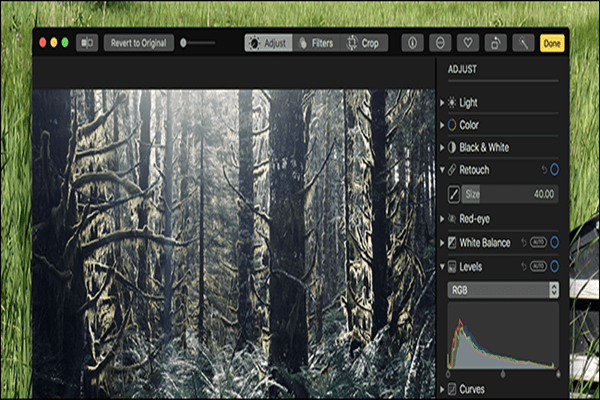
Task: Open the RGB channel dropdown
Action: pyautogui.click(x=503, y=290)
